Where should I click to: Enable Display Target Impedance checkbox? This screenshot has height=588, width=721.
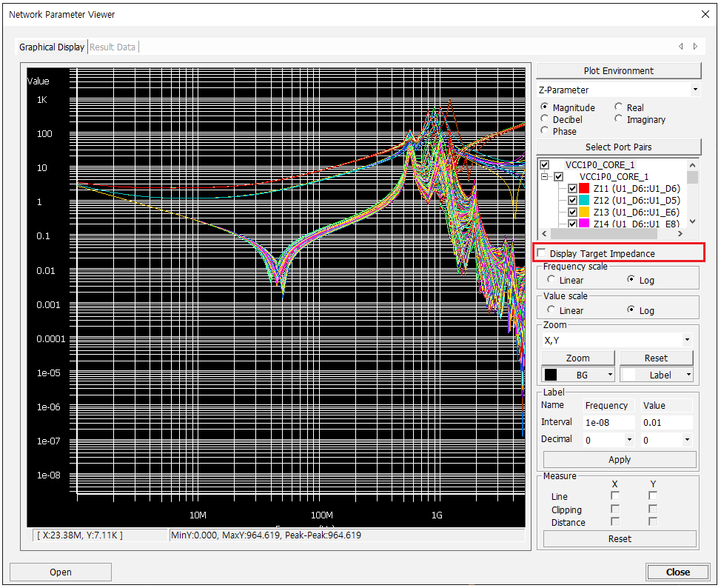[x=542, y=253]
